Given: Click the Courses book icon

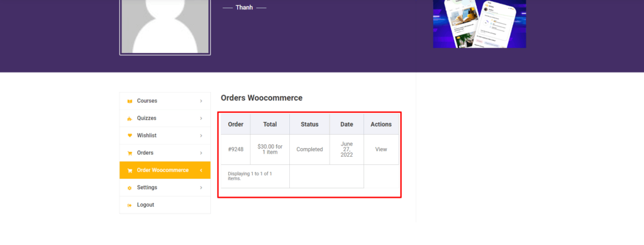Looking at the screenshot, I should pyautogui.click(x=130, y=101).
